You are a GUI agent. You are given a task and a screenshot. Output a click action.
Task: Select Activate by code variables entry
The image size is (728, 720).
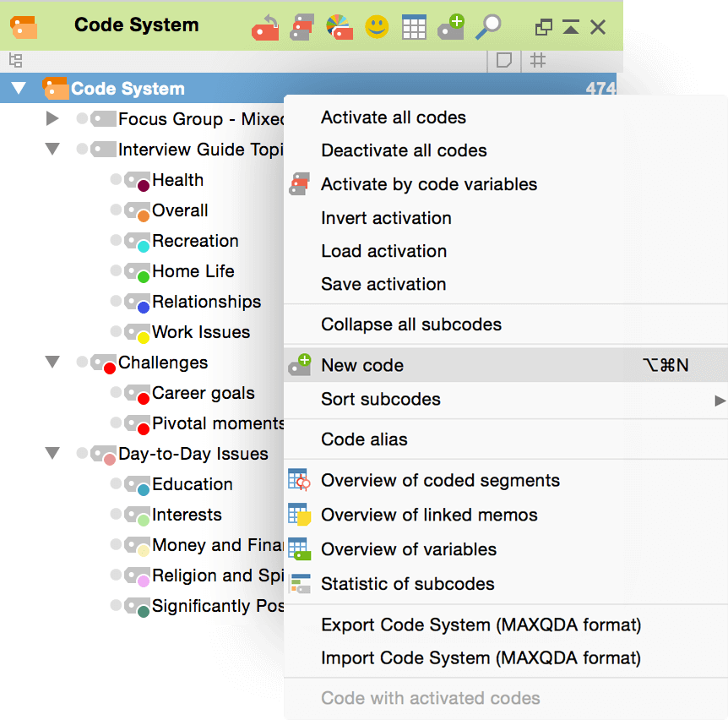click(x=505, y=184)
